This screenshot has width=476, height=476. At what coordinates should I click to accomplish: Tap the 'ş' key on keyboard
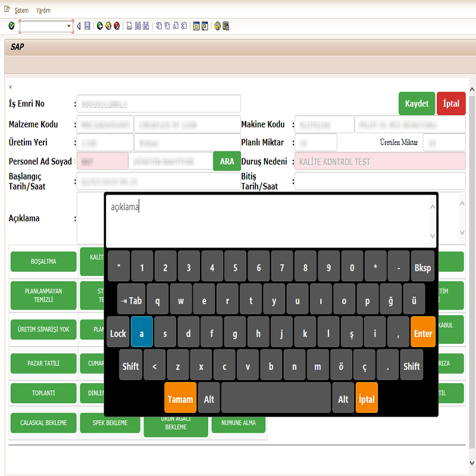pos(352,332)
